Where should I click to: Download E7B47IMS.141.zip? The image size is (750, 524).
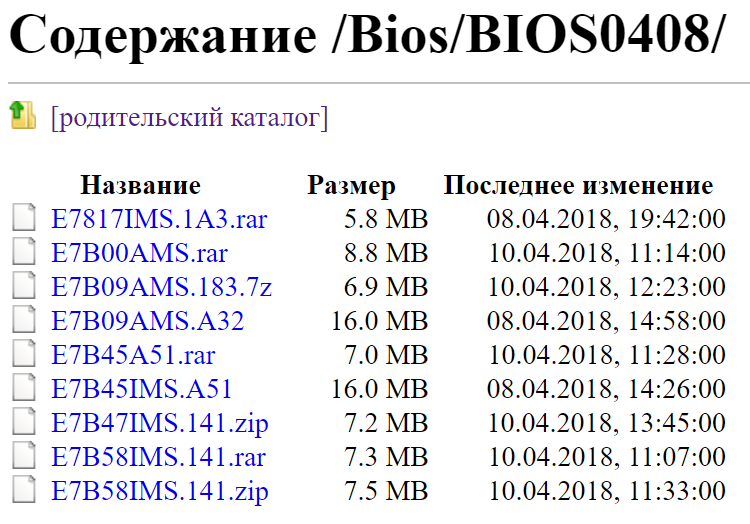pyautogui.click(x=160, y=424)
